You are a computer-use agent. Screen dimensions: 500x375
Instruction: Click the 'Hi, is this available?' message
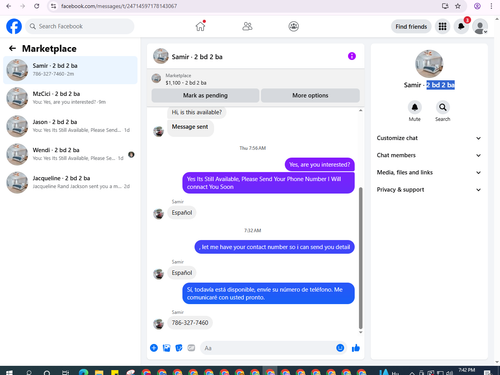pyautogui.click(x=196, y=112)
